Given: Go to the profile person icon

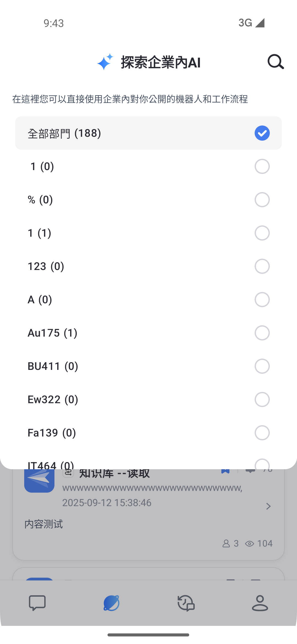Looking at the screenshot, I should [x=260, y=603].
